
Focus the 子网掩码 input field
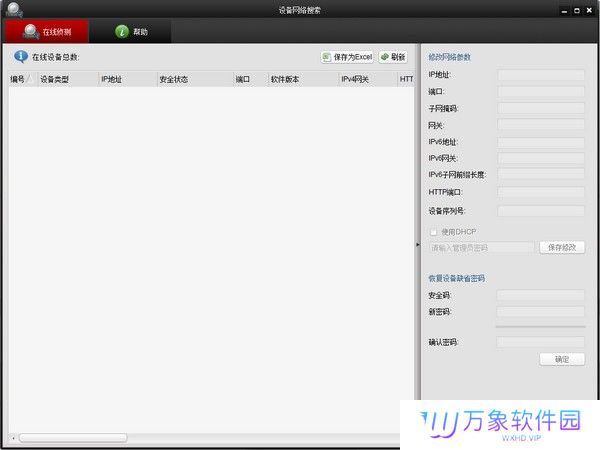click(x=541, y=108)
